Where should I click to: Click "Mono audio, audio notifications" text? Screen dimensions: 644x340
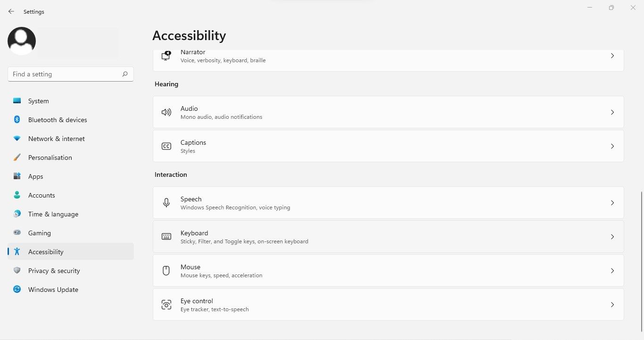[x=221, y=117]
